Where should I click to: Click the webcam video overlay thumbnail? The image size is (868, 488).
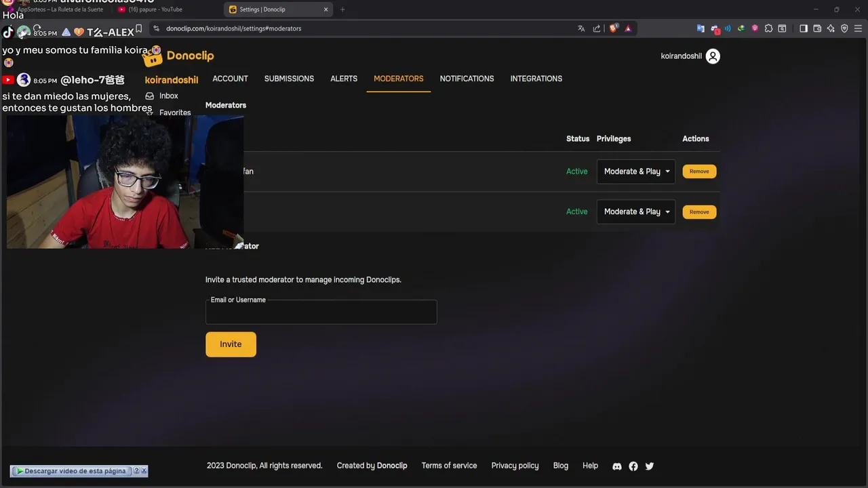125,182
